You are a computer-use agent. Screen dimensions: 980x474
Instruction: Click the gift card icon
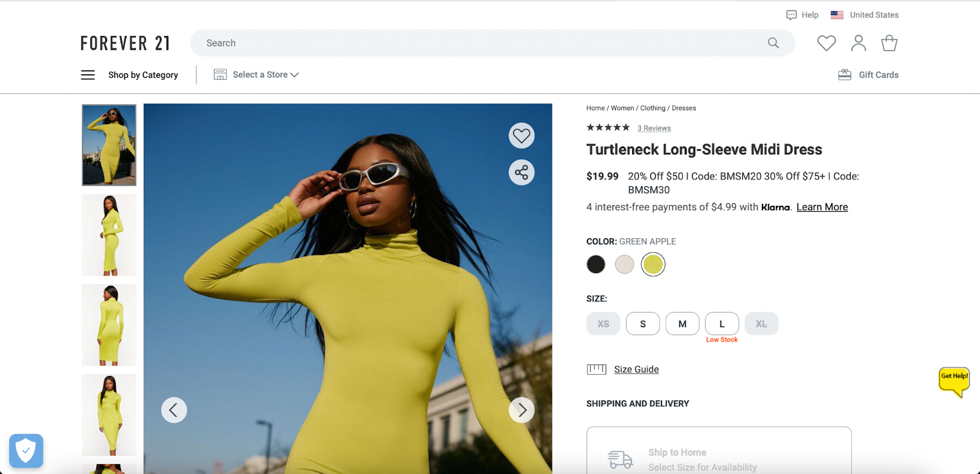coord(845,75)
